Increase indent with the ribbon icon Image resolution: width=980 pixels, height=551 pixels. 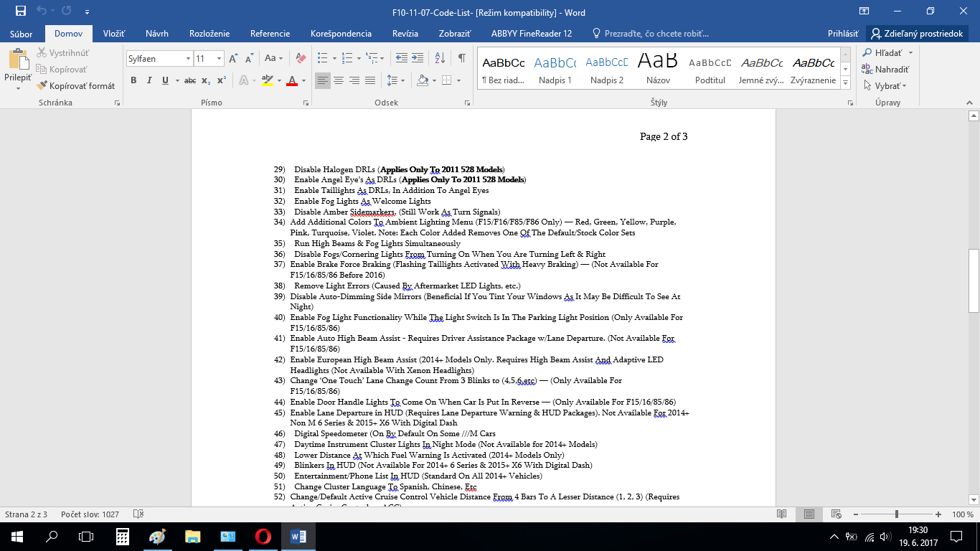417,58
